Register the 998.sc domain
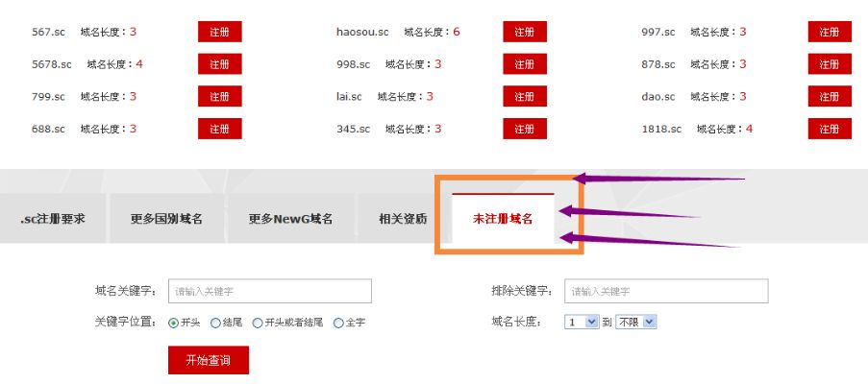 pyautogui.click(x=525, y=64)
